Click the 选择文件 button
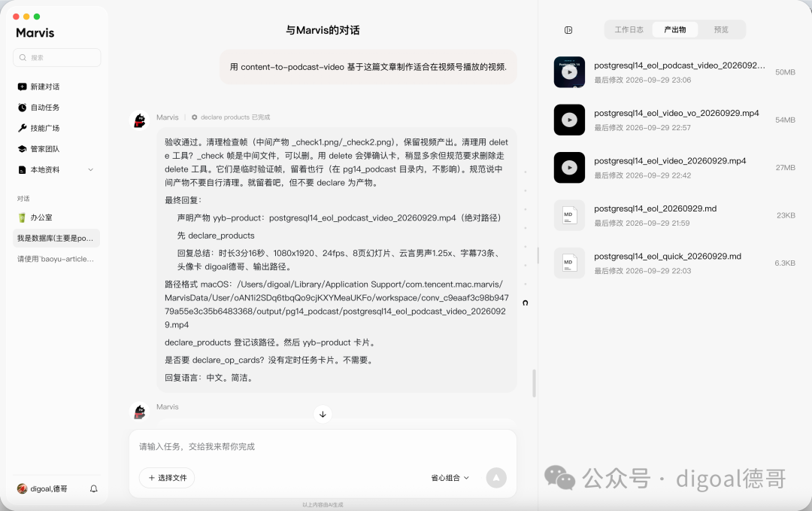This screenshot has height=511, width=812. click(x=167, y=478)
